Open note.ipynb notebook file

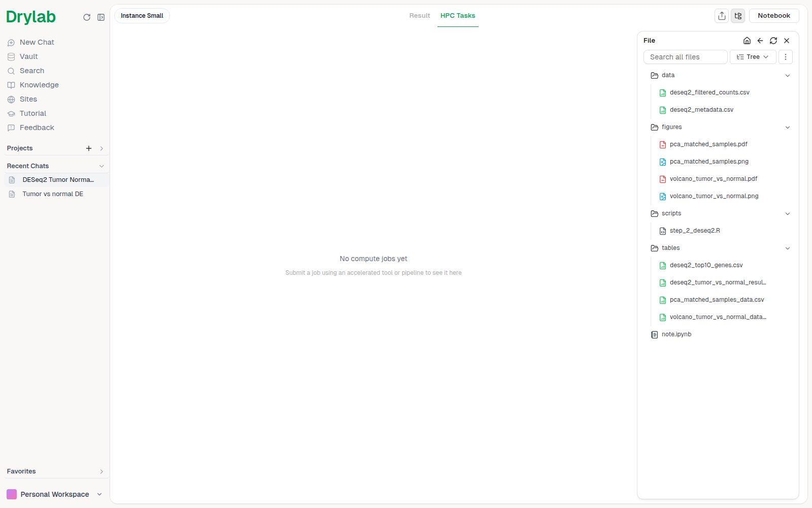(676, 334)
